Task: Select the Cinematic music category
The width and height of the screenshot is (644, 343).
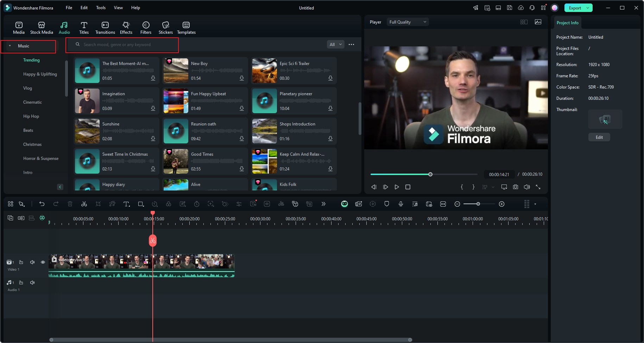Action: click(x=32, y=102)
